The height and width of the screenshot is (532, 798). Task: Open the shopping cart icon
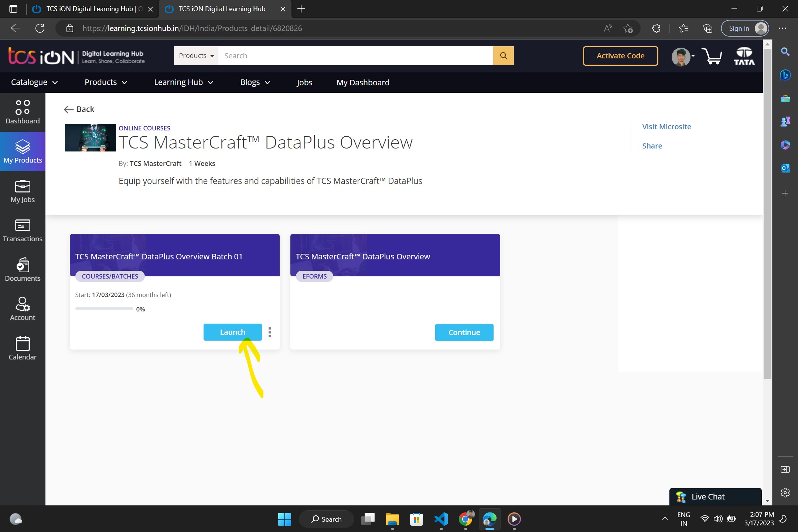pyautogui.click(x=712, y=56)
